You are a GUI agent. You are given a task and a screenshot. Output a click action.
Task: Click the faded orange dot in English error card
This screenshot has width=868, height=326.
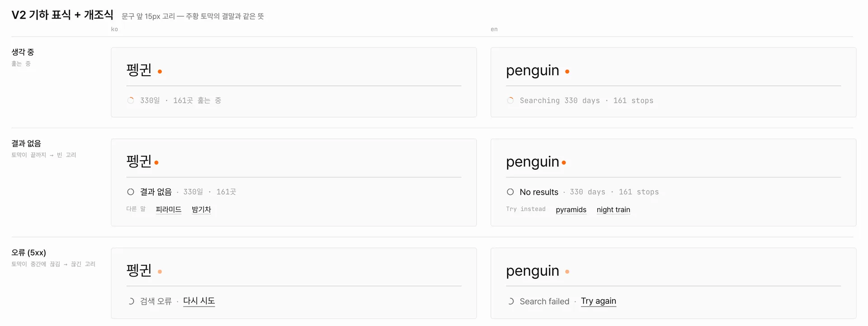(567, 272)
